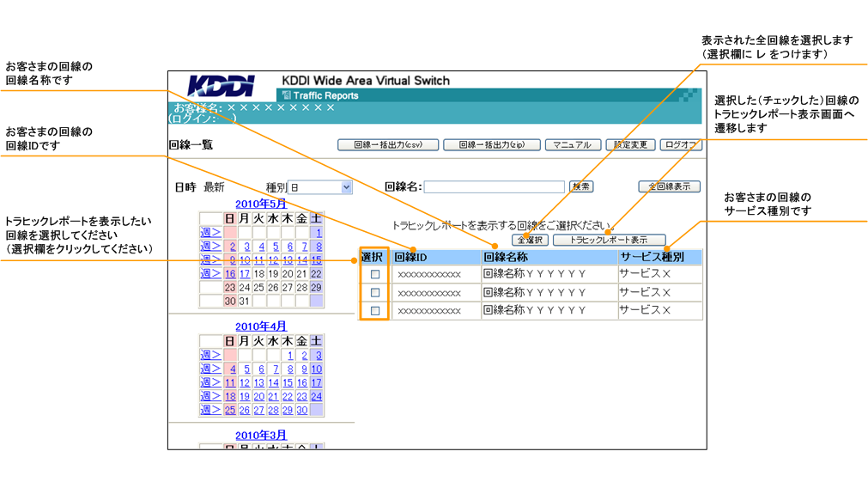Select April 30 in the calendar

(x=301, y=410)
